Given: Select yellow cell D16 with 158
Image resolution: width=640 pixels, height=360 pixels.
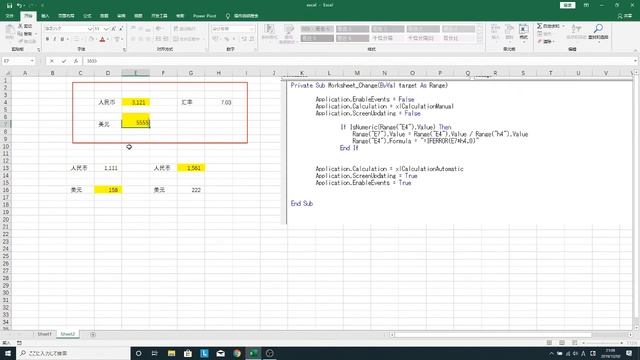Looking at the screenshot, I should [x=108, y=190].
